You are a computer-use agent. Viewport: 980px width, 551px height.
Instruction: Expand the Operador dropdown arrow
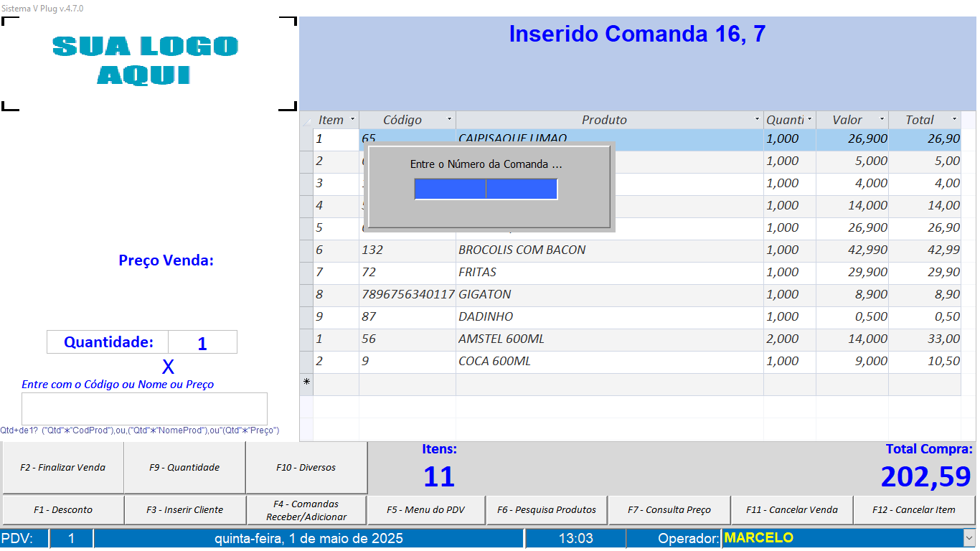pyautogui.click(x=970, y=537)
